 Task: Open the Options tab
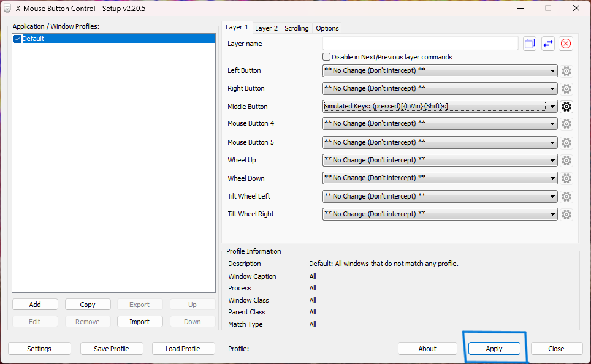click(x=327, y=28)
